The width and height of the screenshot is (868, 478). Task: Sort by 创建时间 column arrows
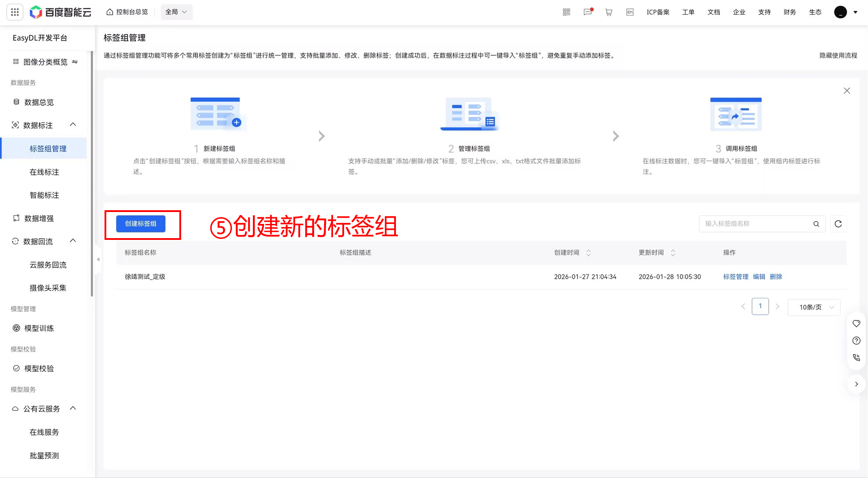tap(589, 253)
